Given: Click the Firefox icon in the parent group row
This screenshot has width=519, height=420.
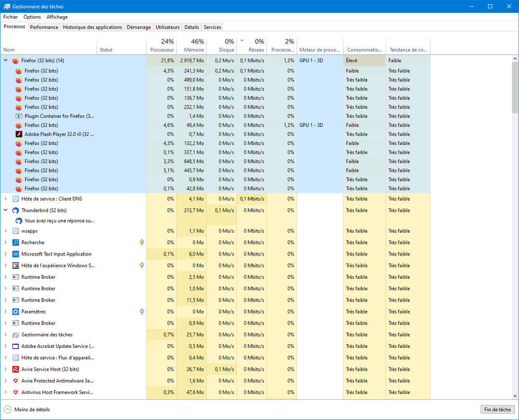Looking at the screenshot, I should [x=16, y=61].
